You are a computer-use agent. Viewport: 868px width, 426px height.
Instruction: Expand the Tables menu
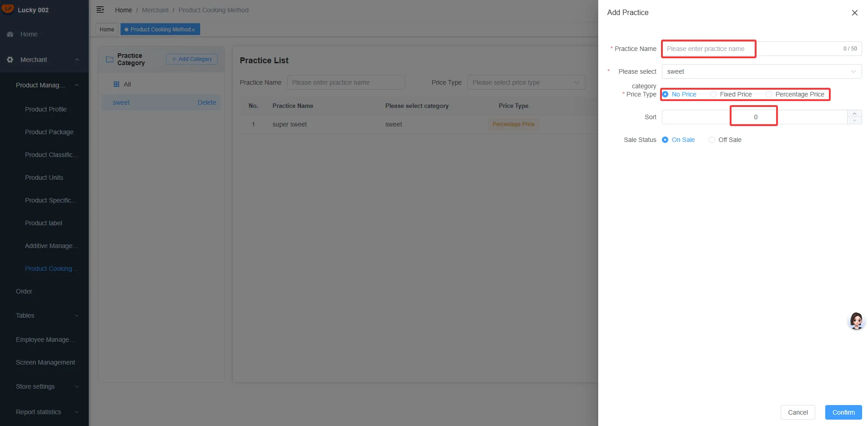[x=77, y=315]
